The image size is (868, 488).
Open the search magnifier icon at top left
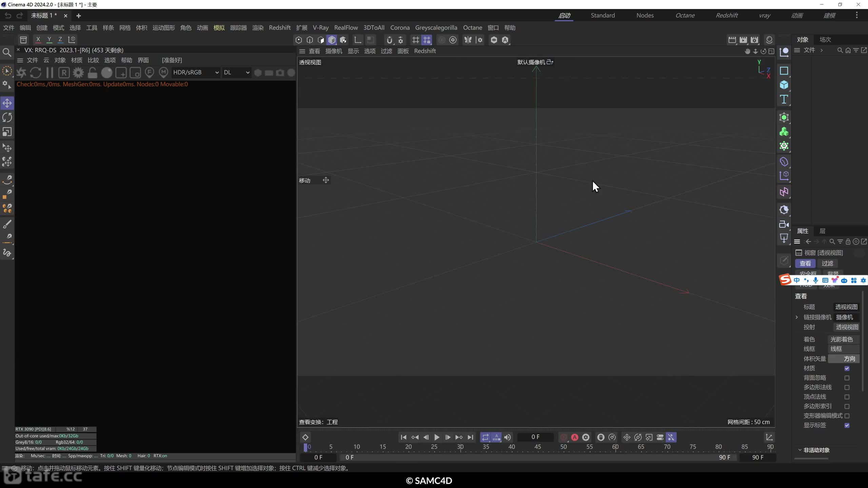tap(6, 52)
